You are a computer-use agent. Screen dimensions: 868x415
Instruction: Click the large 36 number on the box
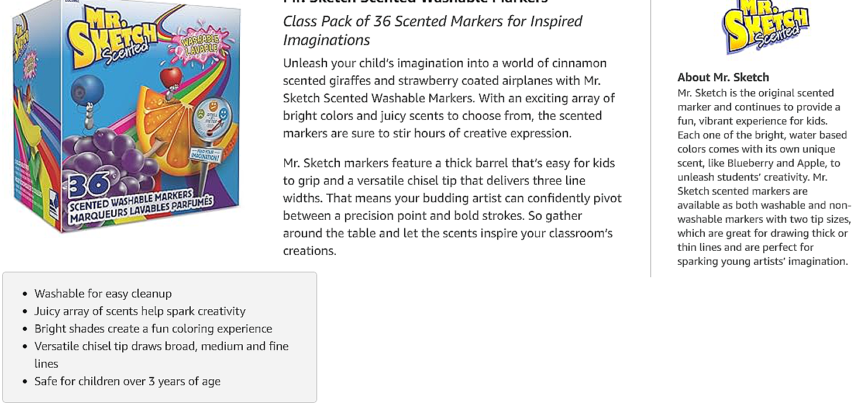point(89,186)
